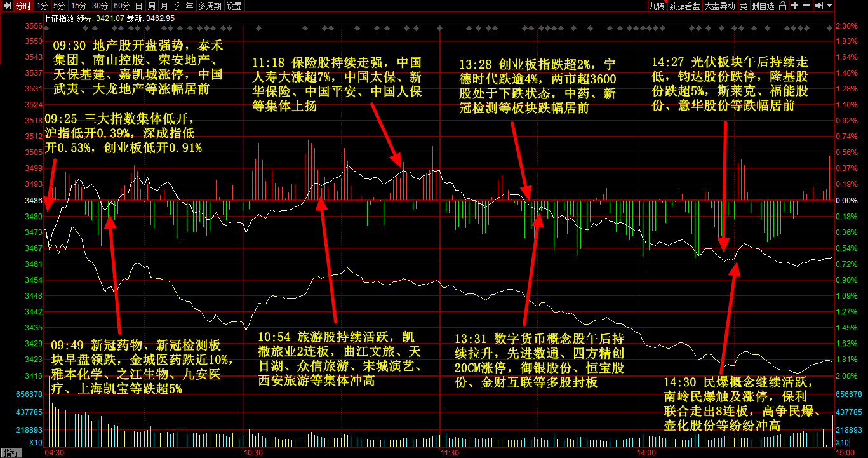Click the 竞 call-auction icon
868x458 pixels.
coord(744,6)
